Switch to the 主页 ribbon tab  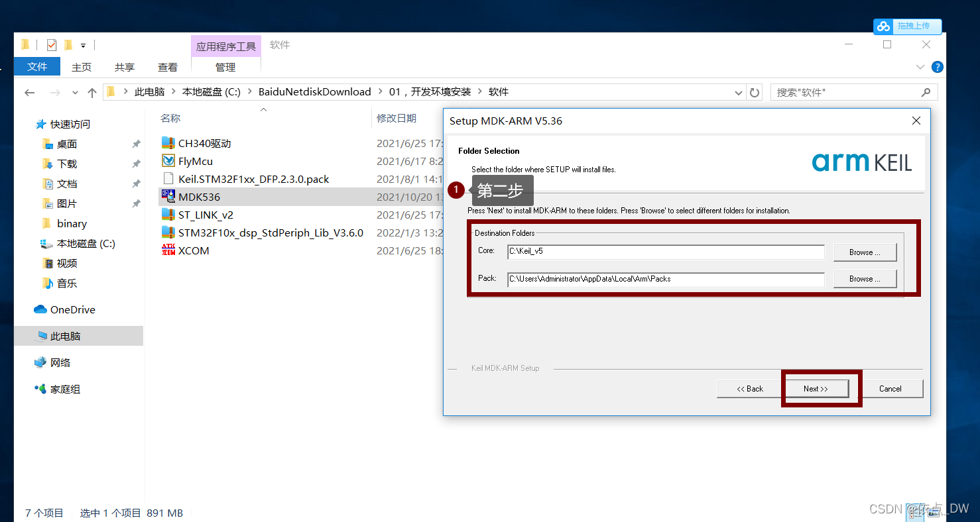(82, 67)
